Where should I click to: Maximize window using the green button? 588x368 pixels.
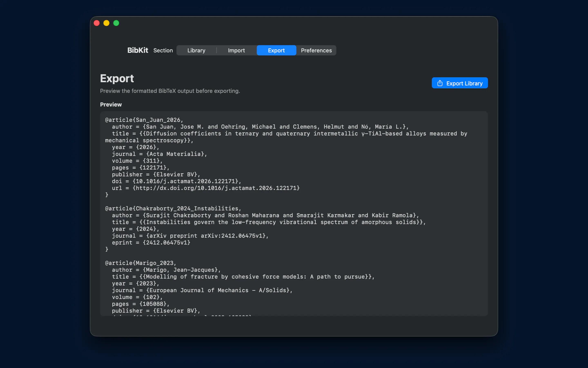point(116,23)
